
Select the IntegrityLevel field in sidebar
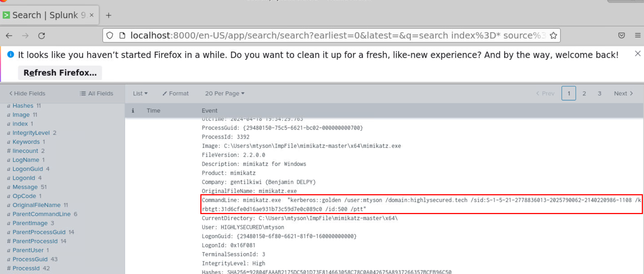point(31,133)
